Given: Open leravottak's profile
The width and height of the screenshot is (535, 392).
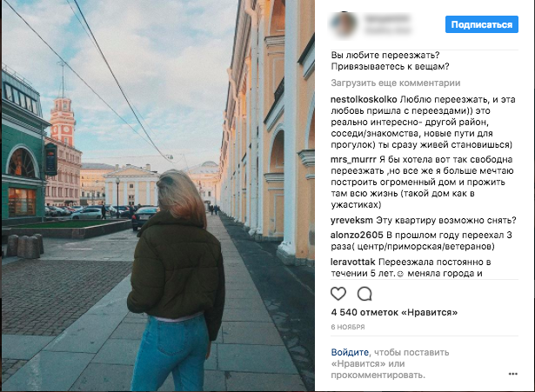Looking at the screenshot, I should click(353, 262).
